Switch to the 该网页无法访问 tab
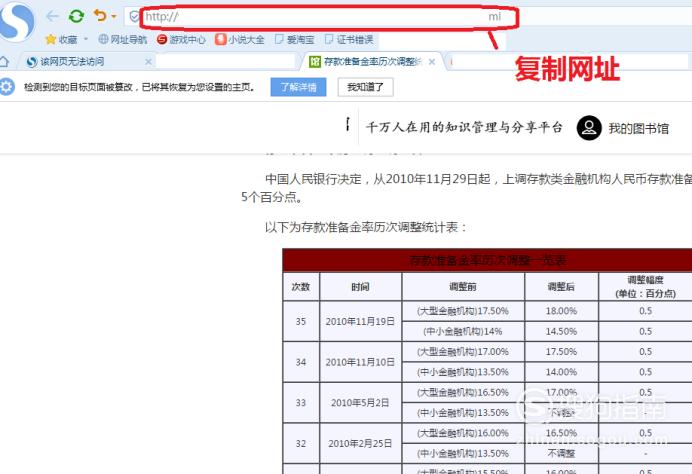The height and width of the screenshot is (474, 692). tap(86, 62)
